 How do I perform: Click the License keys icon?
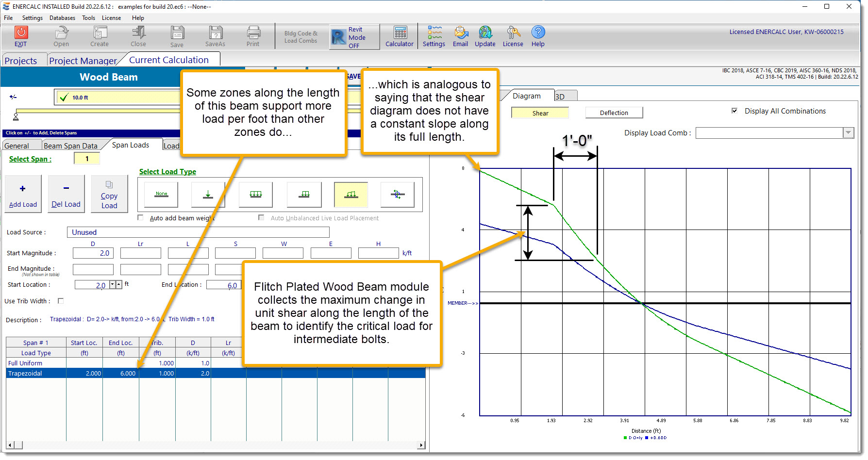coord(513,36)
